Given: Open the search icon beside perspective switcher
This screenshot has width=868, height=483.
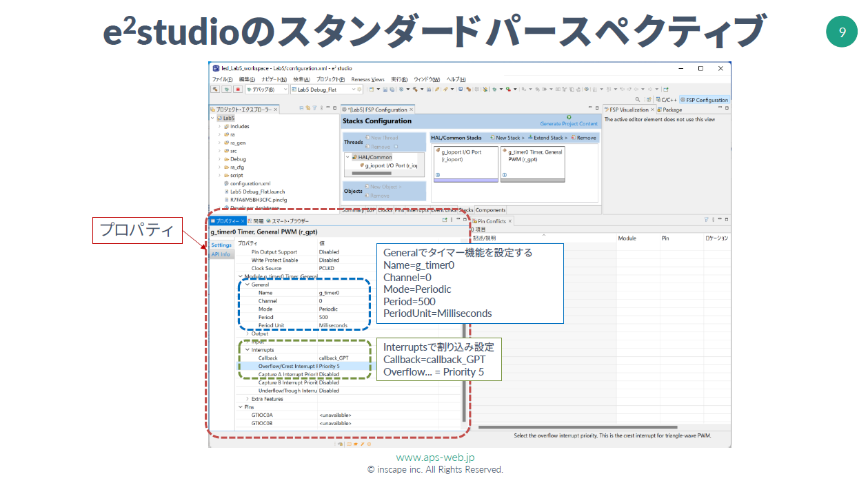Looking at the screenshot, I should click(638, 100).
